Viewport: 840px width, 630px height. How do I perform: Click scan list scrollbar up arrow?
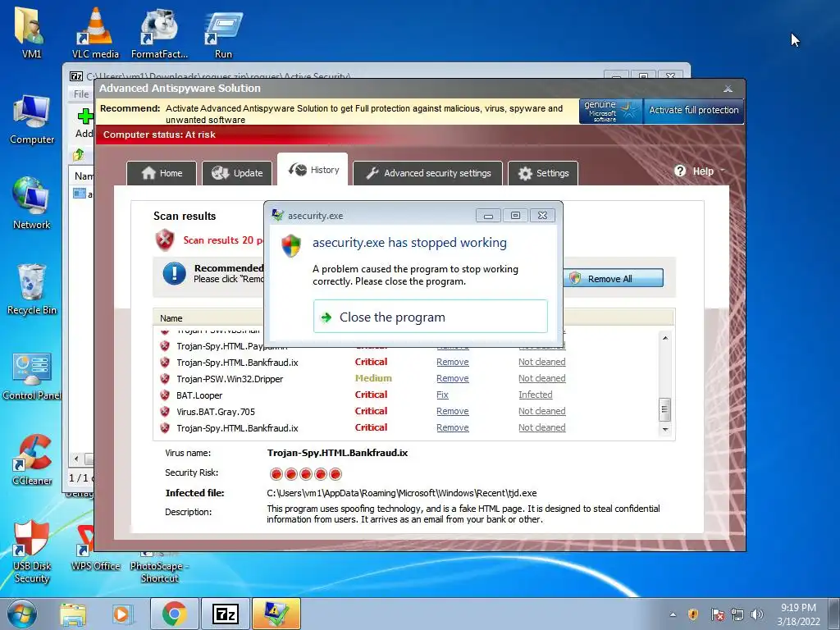point(664,337)
